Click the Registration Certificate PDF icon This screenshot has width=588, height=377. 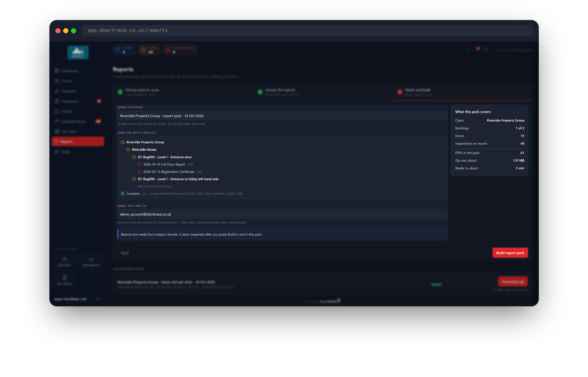tap(140, 172)
